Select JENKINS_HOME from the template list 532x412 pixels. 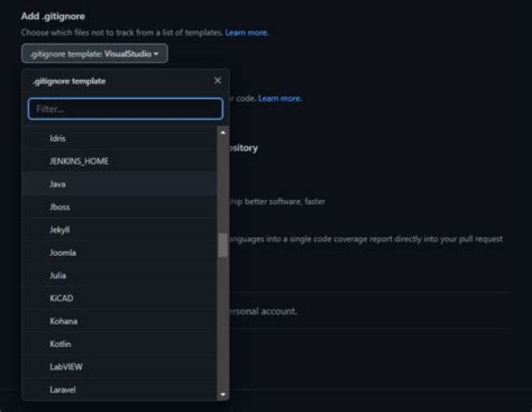click(x=78, y=161)
